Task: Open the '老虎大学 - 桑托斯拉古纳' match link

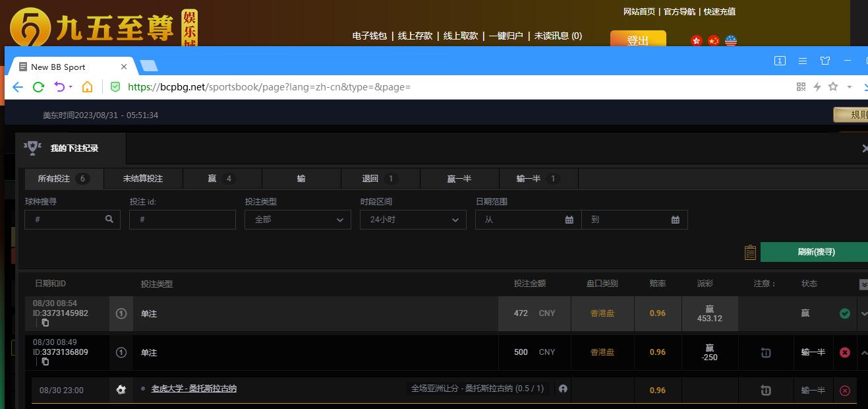Action: [194, 389]
